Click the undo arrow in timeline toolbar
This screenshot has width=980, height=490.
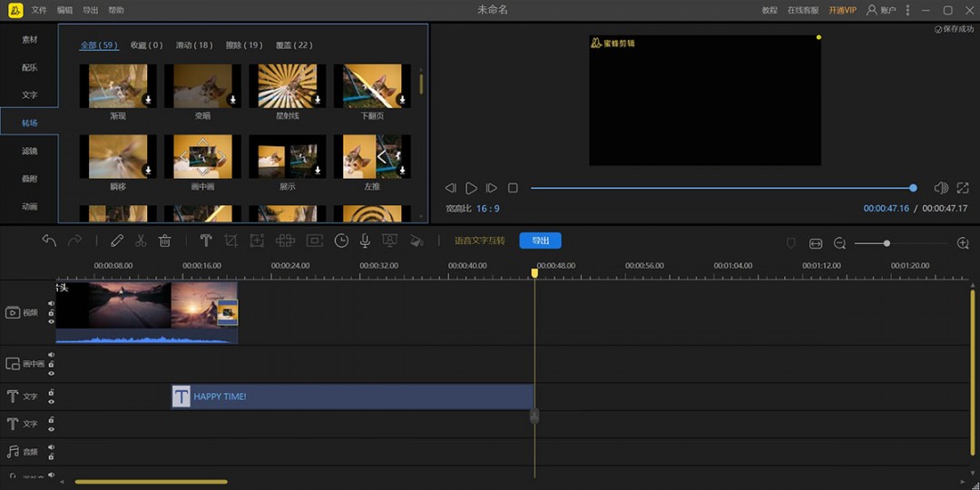[49, 240]
